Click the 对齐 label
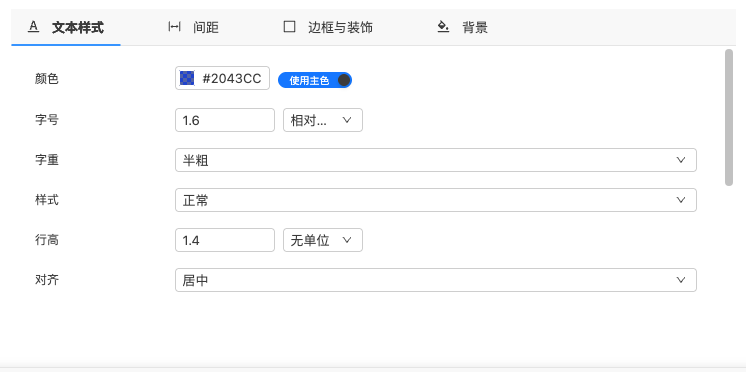This screenshot has height=372, width=746. [47, 280]
